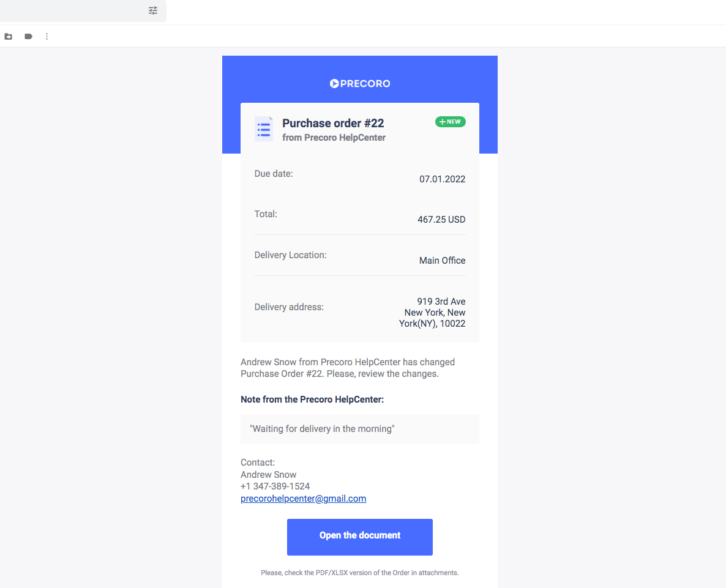Click the Labels tag icon

(28, 37)
